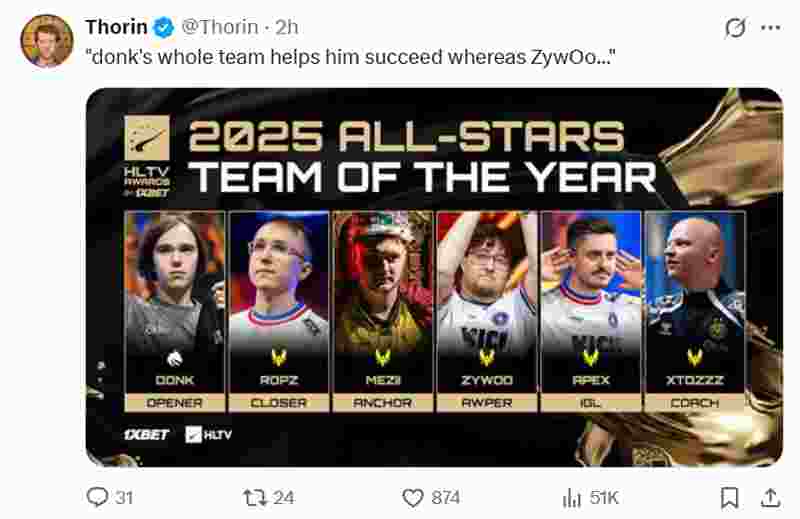
Task: Click the ZywOo player card in the image
Action: click(x=487, y=310)
